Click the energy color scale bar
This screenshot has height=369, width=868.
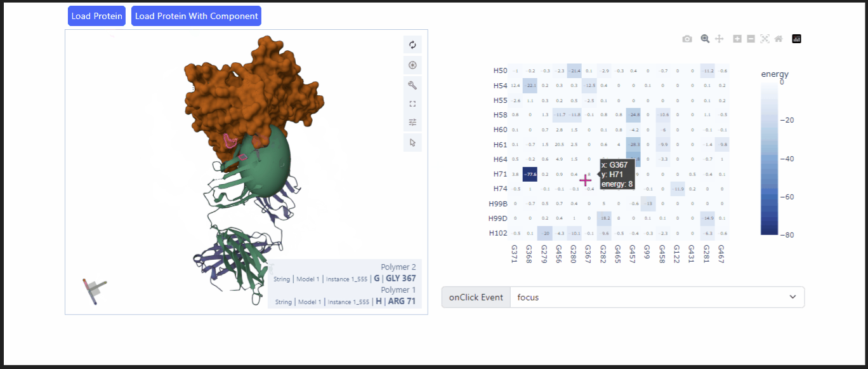point(769,158)
